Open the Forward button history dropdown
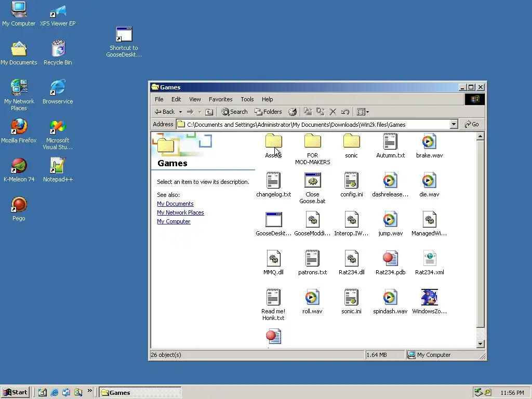This screenshot has height=399, width=532. (199, 112)
